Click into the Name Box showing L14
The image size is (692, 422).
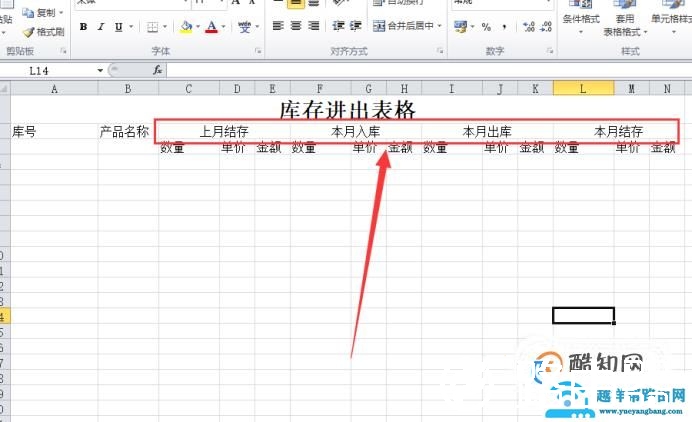48,71
